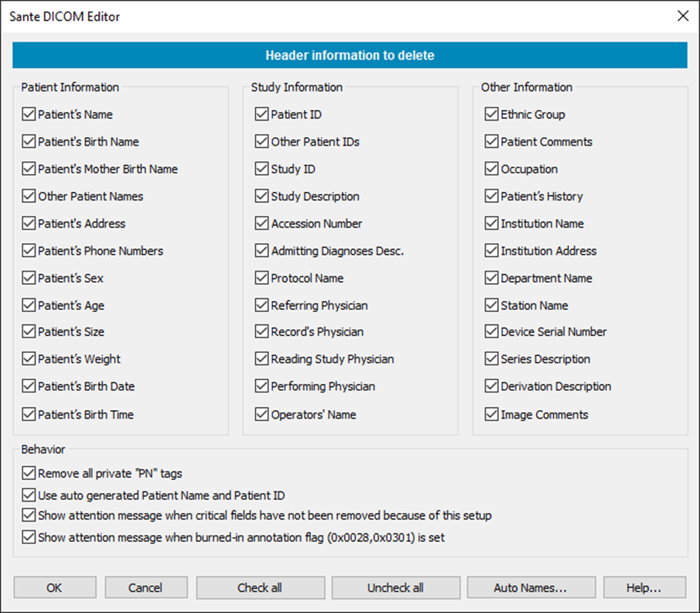
Task: Uncheck Patient ID in Study Information
Action: point(261,115)
